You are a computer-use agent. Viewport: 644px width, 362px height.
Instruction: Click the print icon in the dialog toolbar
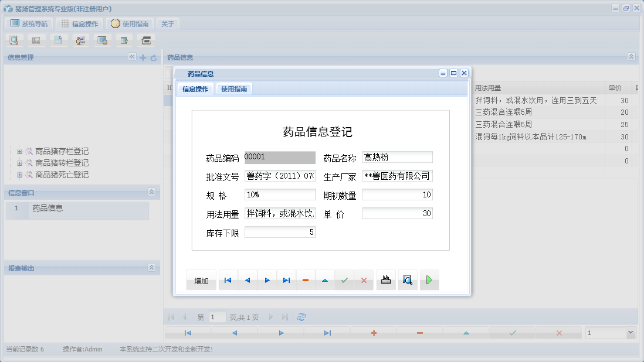coord(386,279)
